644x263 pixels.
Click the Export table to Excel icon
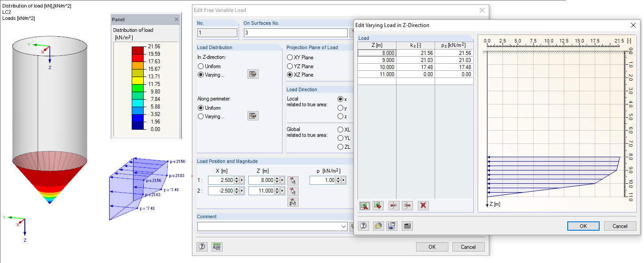(x=378, y=205)
